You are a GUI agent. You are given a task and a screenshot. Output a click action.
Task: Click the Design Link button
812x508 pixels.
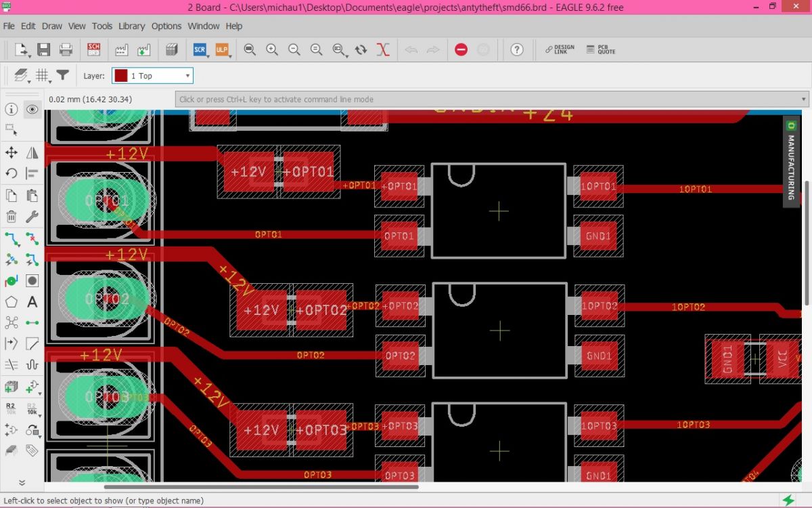pyautogui.click(x=560, y=49)
